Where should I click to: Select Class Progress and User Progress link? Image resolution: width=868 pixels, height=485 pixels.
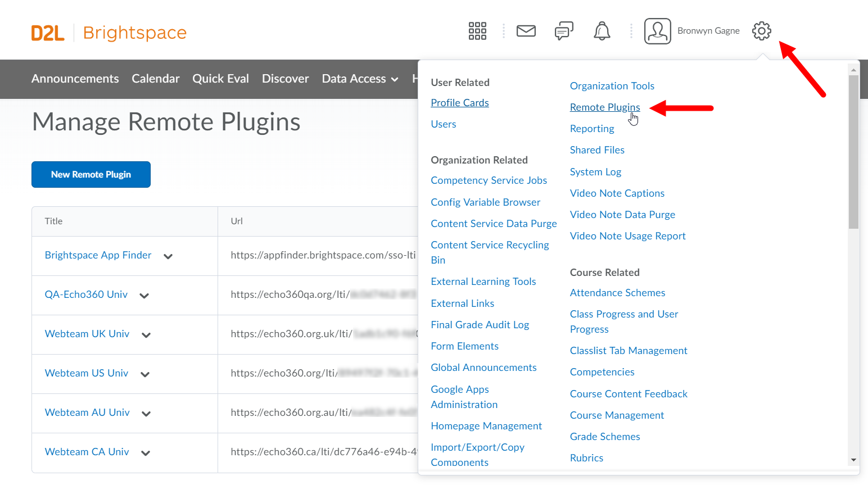[x=624, y=321]
